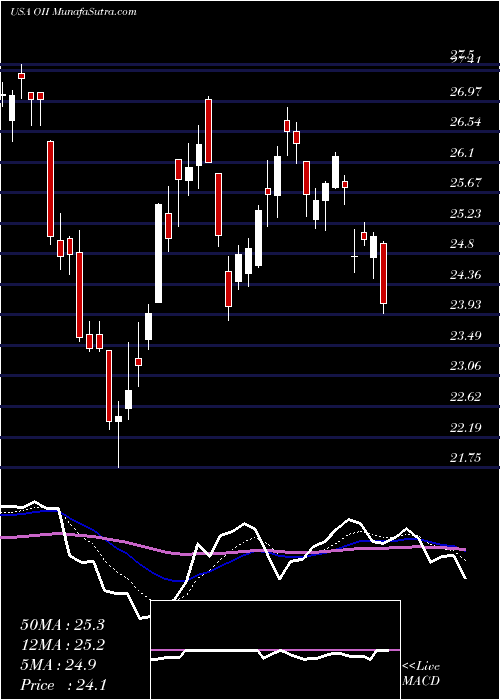The image size is (500, 700).
Task: Pick the 24.36 price label
Action: tap(466, 275)
